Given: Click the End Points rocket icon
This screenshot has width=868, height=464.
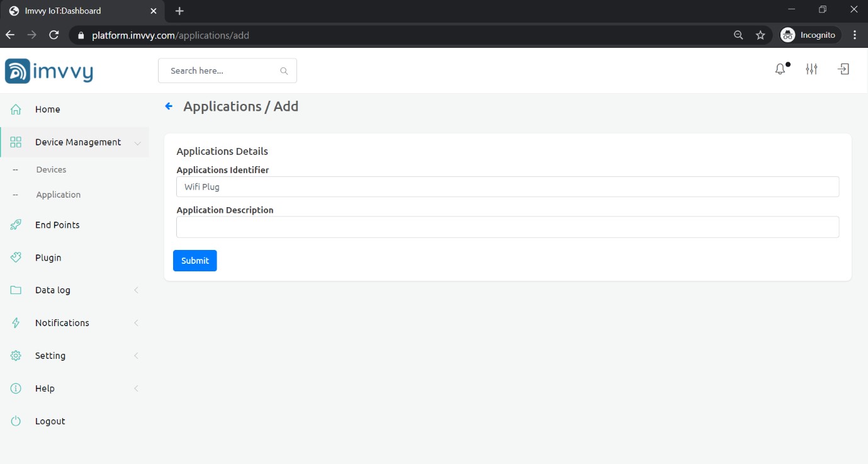Looking at the screenshot, I should tap(16, 225).
